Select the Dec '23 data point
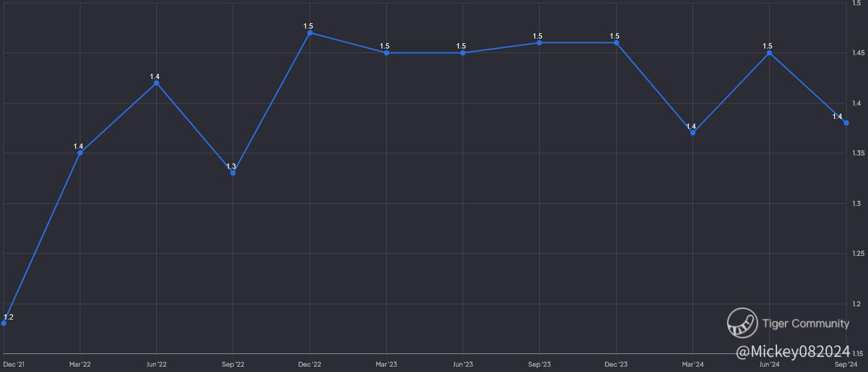Viewport: 868px width, 372px height. click(x=616, y=43)
